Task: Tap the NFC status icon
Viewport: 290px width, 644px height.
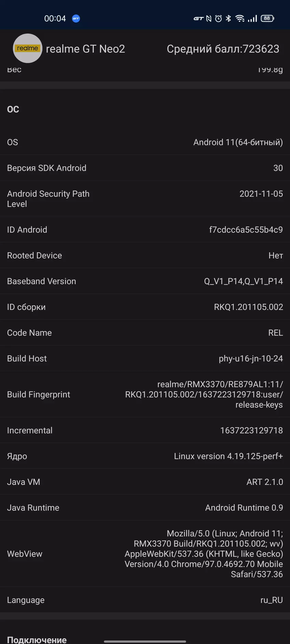Action: point(209,19)
